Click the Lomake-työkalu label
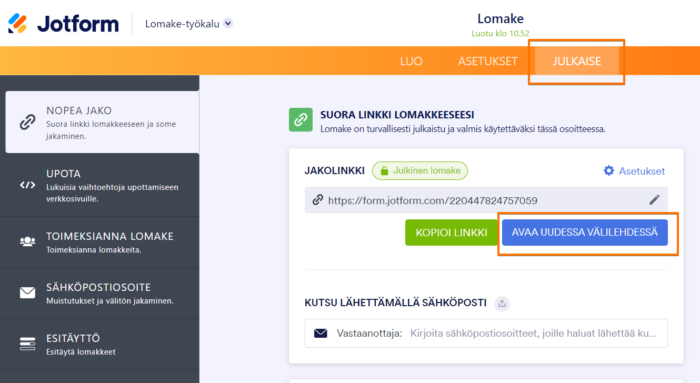The width and height of the screenshot is (700, 383). click(x=182, y=24)
